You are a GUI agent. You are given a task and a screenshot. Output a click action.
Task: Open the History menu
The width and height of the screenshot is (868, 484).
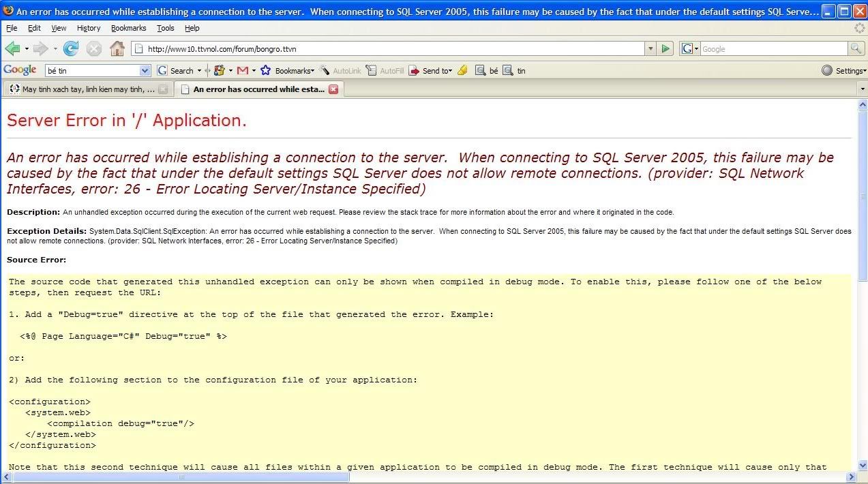(89, 28)
